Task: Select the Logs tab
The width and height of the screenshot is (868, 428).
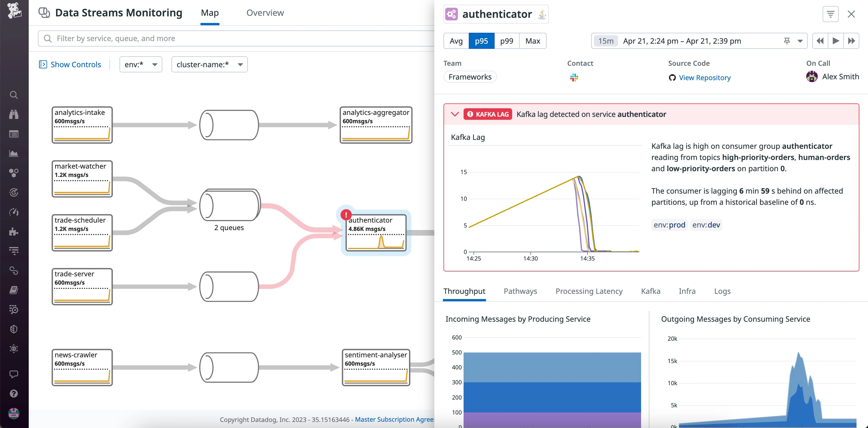Action: [722, 291]
